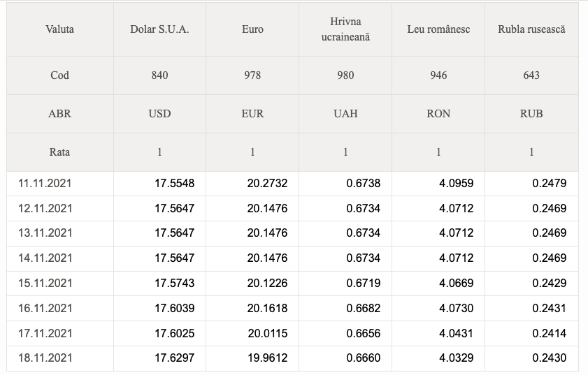Select the 11.11.2021 date row
Screen dimensions: 588x375
coord(292,184)
